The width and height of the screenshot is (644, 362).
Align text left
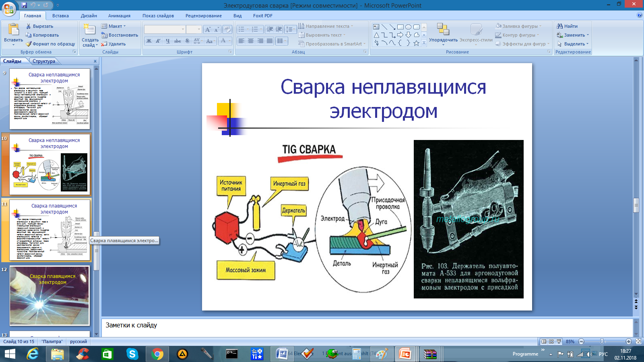click(241, 41)
